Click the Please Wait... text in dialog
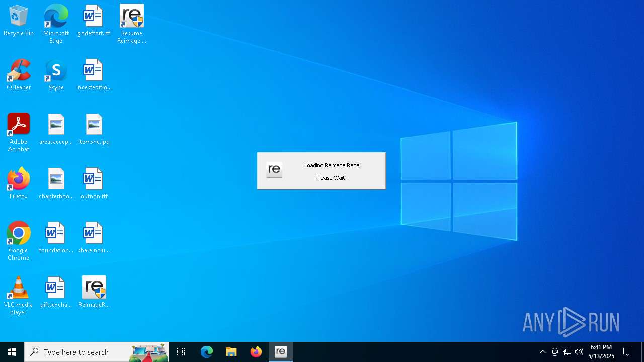 (x=333, y=178)
